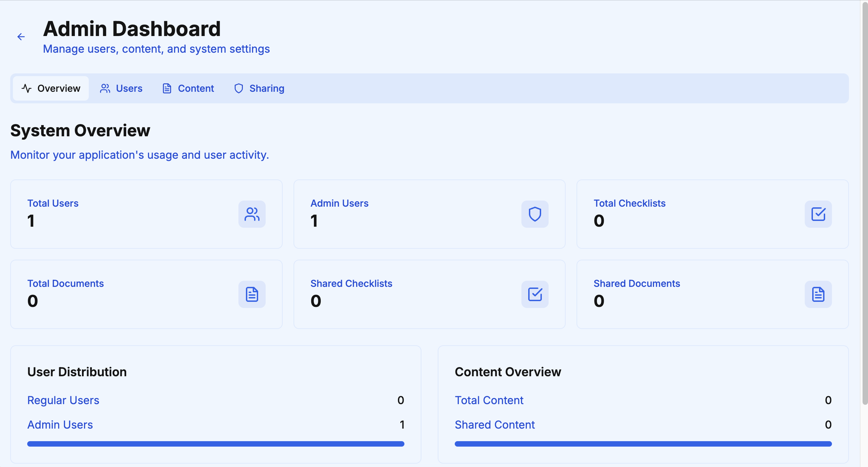
Task: Click the Shared Checklists checkbox icon
Action: [535, 294]
